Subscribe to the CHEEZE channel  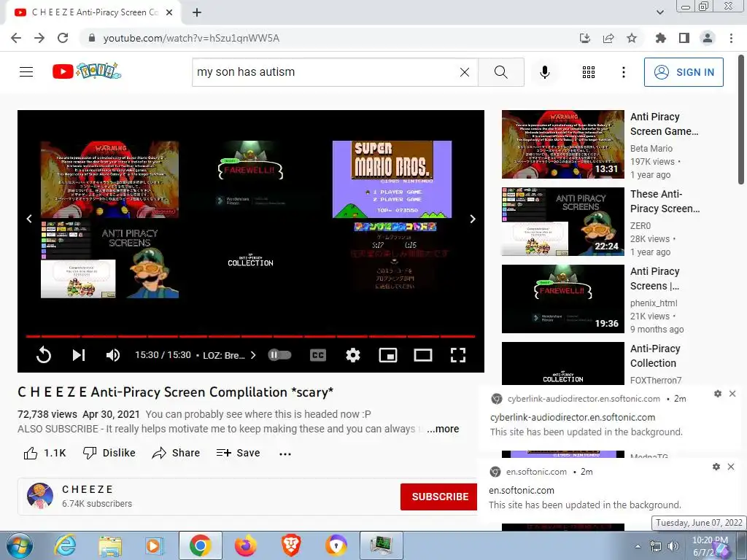(x=438, y=497)
